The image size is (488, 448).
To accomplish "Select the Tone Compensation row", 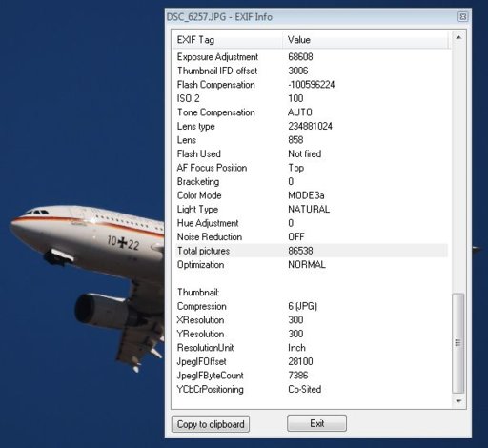I will [312, 112].
